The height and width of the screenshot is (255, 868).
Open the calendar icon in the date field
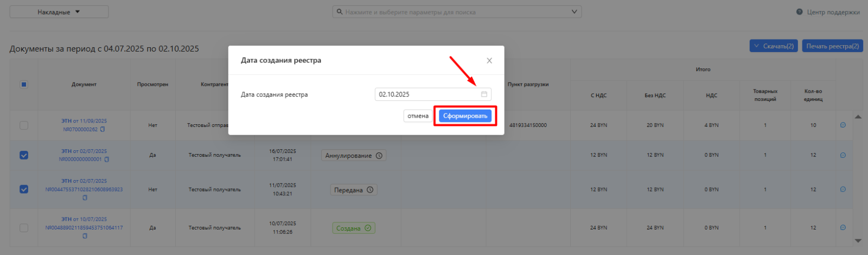[484, 94]
